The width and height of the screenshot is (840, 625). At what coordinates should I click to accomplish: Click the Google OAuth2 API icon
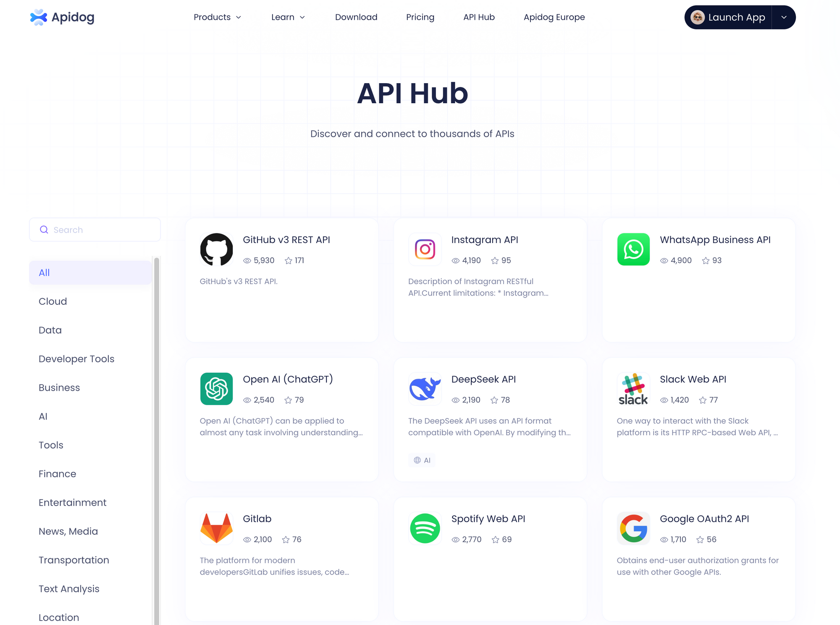click(633, 528)
